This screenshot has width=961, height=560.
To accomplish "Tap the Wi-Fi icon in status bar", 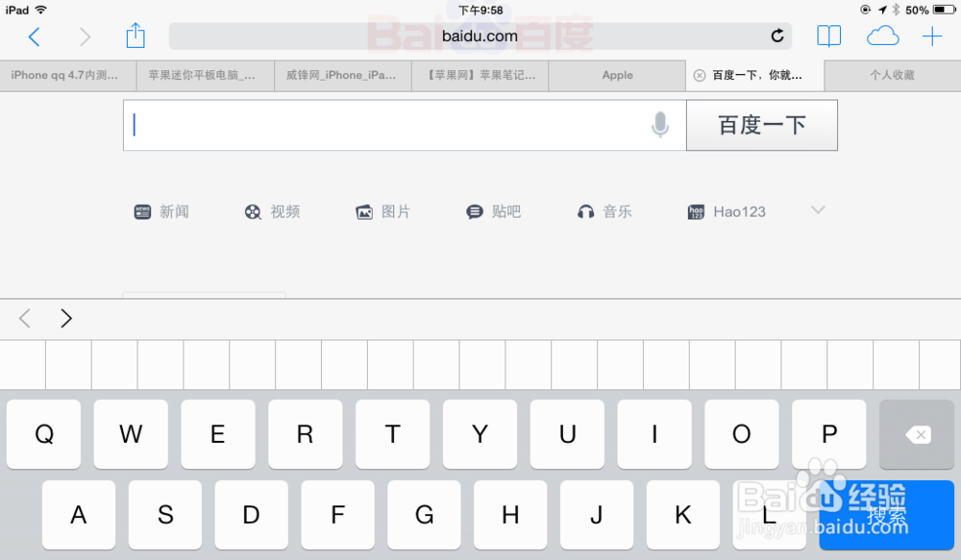I will click(41, 10).
